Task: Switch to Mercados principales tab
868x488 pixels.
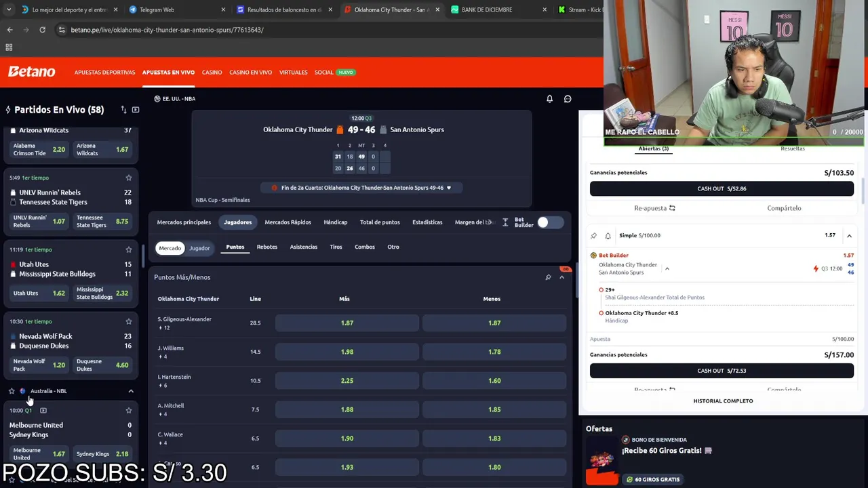Action: 184,222
